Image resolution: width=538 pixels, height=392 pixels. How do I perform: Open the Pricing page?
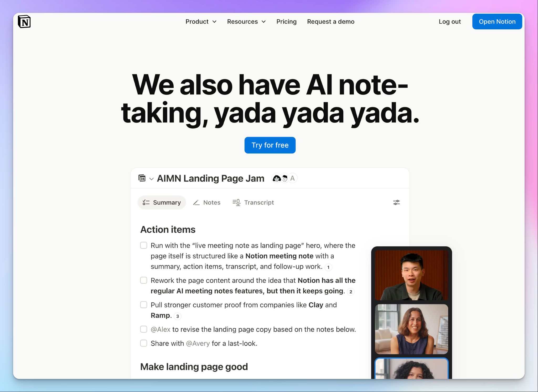(286, 22)
